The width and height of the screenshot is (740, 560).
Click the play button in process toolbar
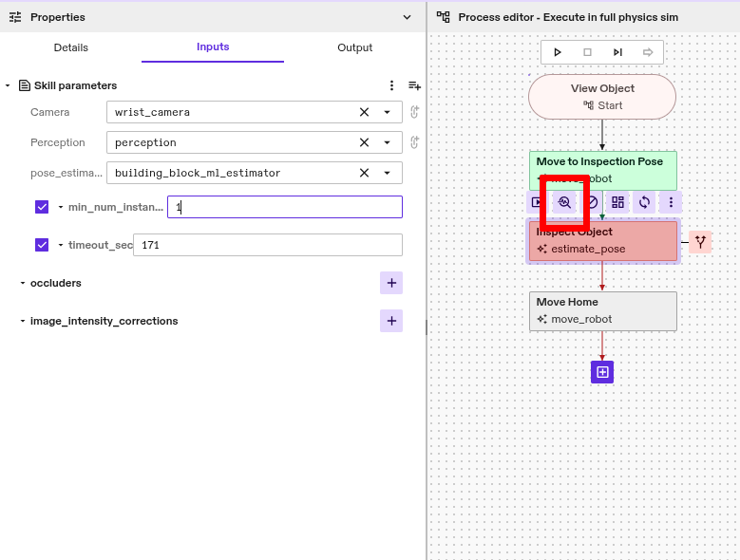pos(558,52)
